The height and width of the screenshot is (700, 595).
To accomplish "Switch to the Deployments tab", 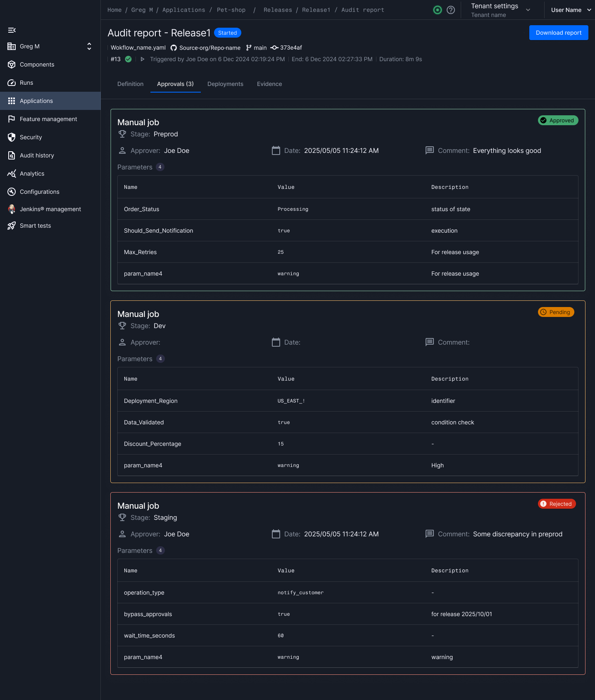I will click(225, 84).
